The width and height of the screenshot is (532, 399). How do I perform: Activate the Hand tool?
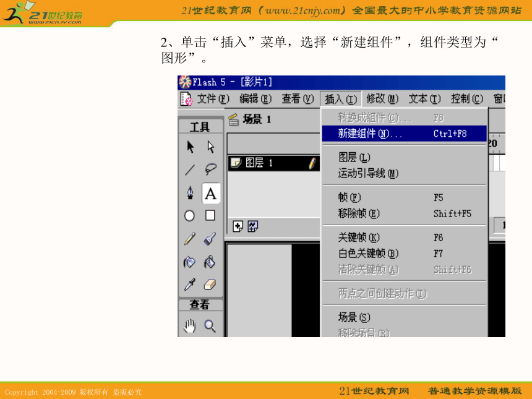[190, 326]
